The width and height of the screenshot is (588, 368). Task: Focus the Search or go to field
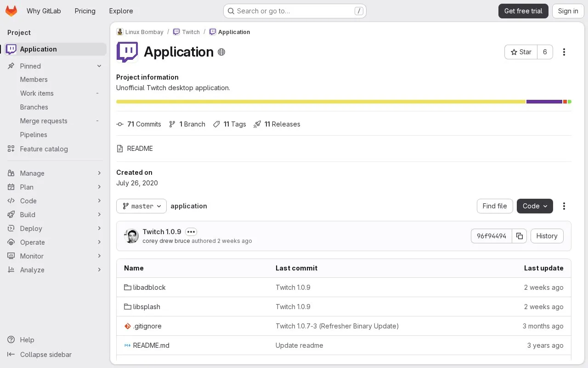click(x=294, y=11)
